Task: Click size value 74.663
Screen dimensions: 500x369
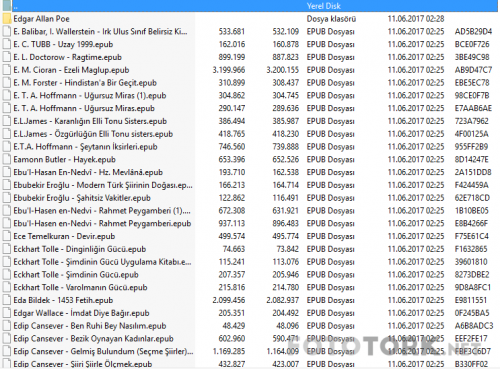Action: [234, 249]
